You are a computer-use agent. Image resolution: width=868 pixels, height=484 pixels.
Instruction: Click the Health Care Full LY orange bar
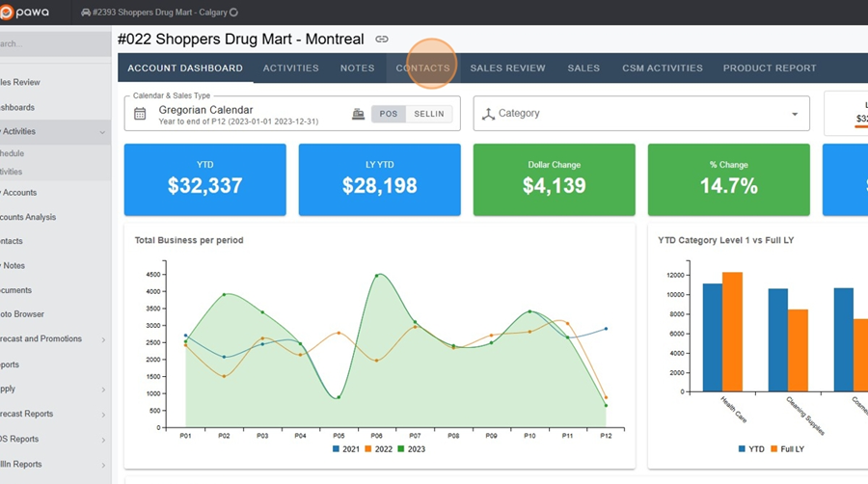tap(732, 332)
